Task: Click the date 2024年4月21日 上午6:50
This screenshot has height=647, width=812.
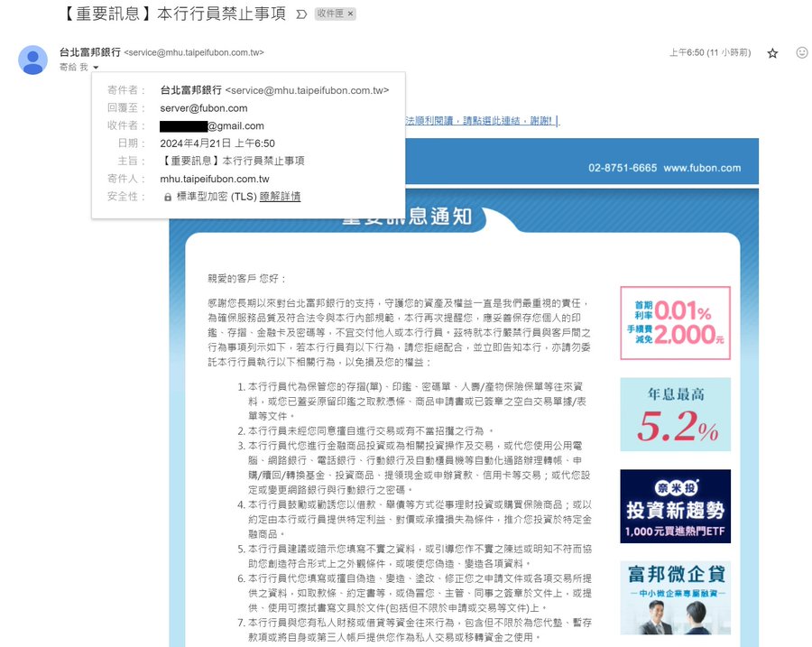Action: 217,143
